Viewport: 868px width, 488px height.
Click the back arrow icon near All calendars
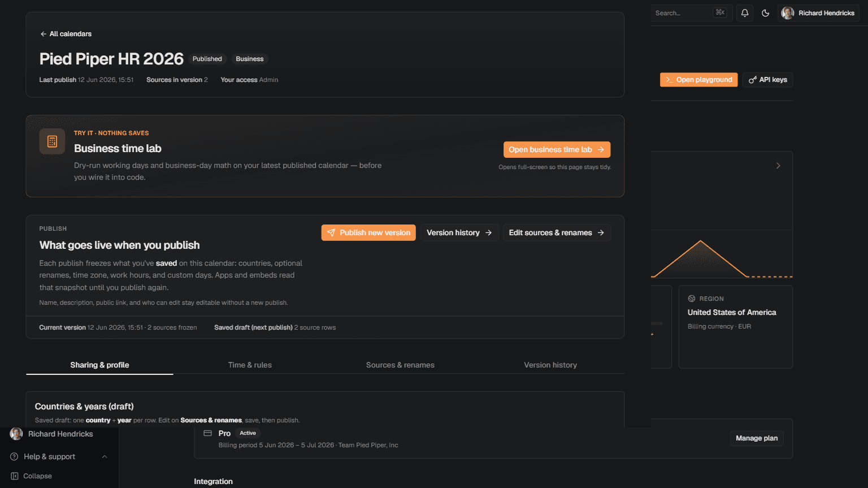point(44,34)
